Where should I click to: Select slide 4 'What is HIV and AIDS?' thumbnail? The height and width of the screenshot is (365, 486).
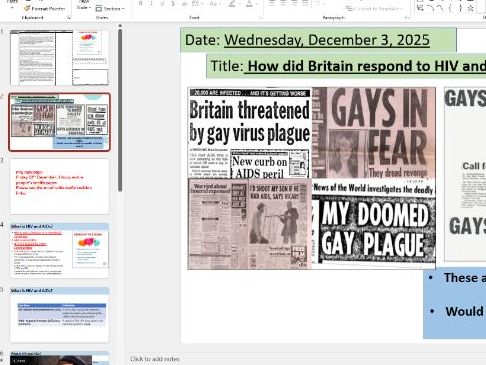[x=59, y=251]
